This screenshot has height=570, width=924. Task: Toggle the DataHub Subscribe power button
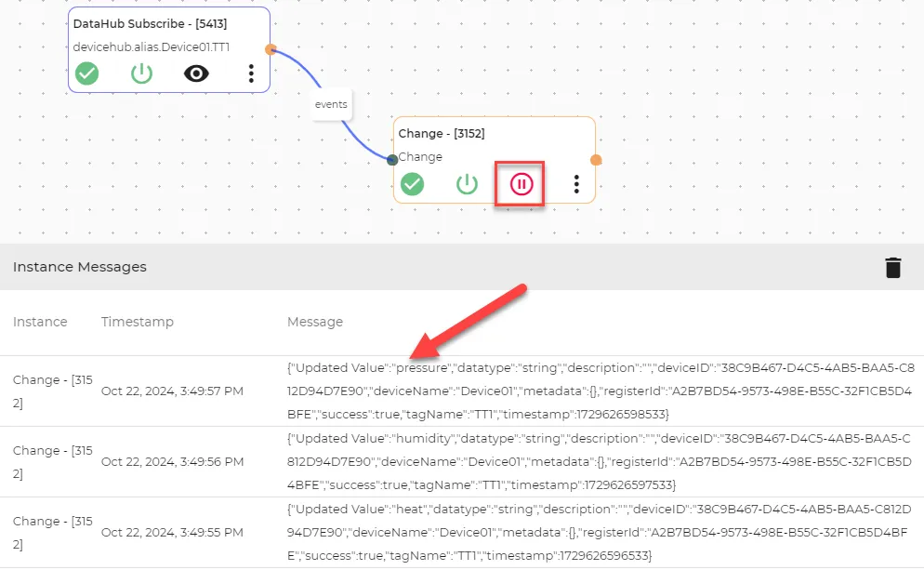pos(141,73)
